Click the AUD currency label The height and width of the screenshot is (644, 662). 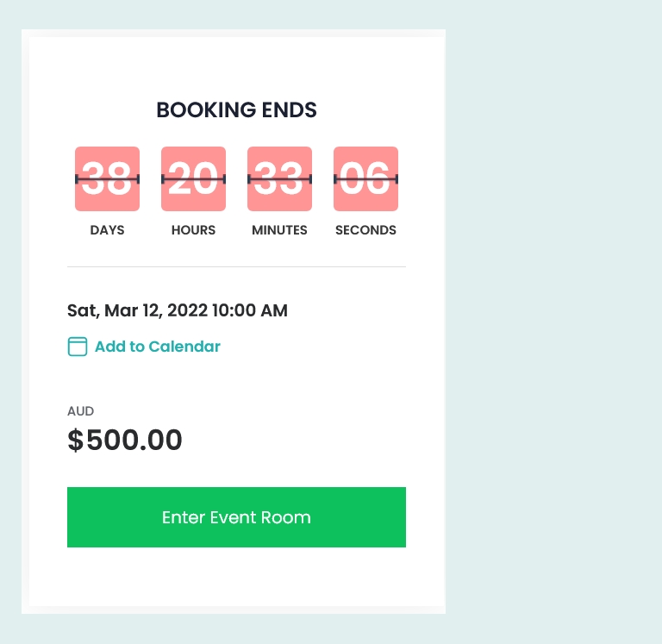(81, 411)
